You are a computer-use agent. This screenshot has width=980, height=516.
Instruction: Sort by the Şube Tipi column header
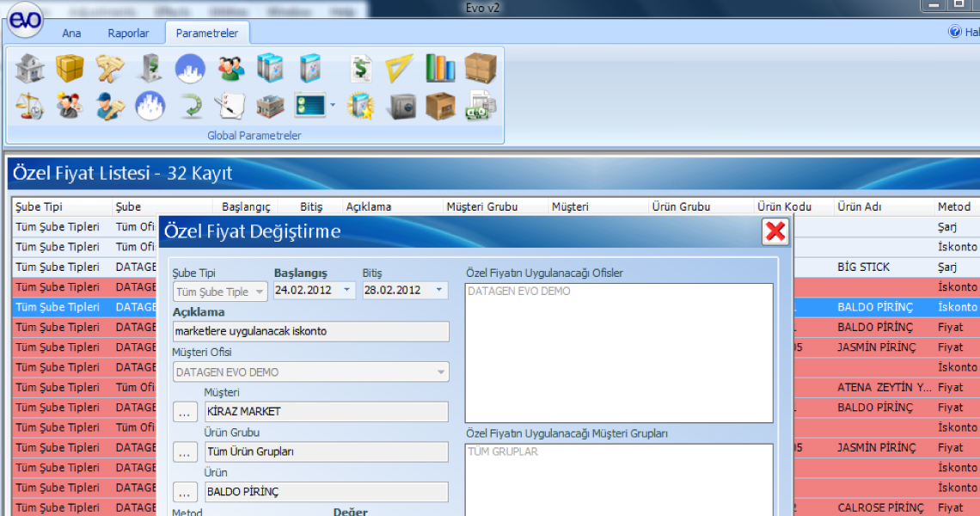[62, 206]
